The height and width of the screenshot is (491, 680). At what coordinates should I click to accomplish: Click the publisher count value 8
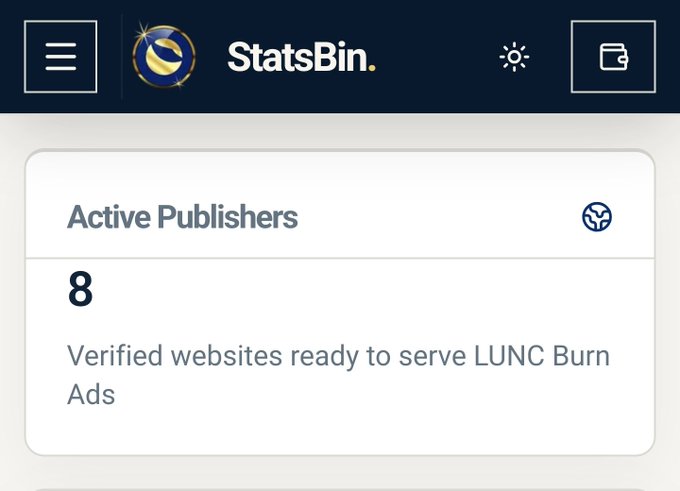pos(80,288)
